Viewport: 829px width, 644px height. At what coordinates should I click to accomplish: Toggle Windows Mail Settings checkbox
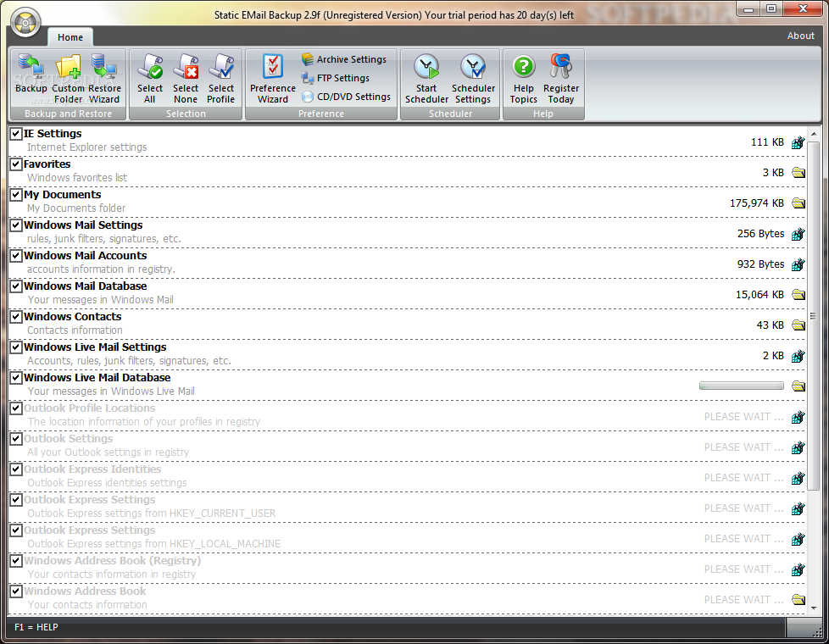pyautogui.click(x=16, y=225)
